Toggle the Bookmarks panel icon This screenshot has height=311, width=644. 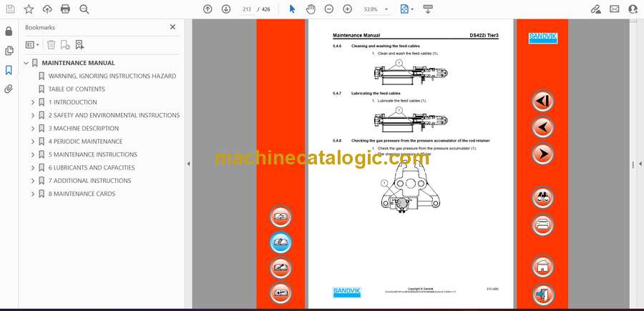[x=9, y=70]
